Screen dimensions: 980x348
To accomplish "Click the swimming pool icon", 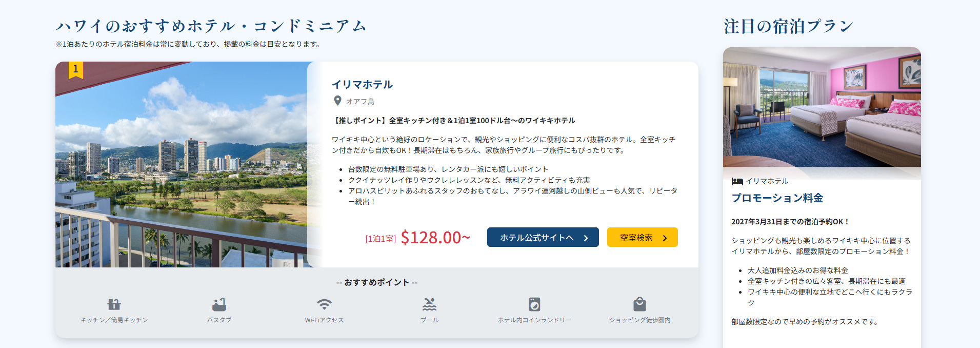I will coord(429,304).
